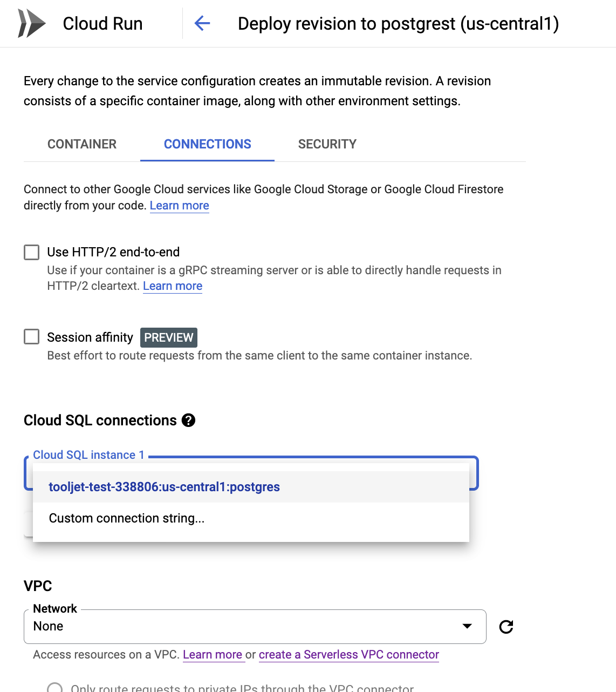The image size is (616, 692).
Task: Select the CONNECTIONS tab
Action: point(207,144)
